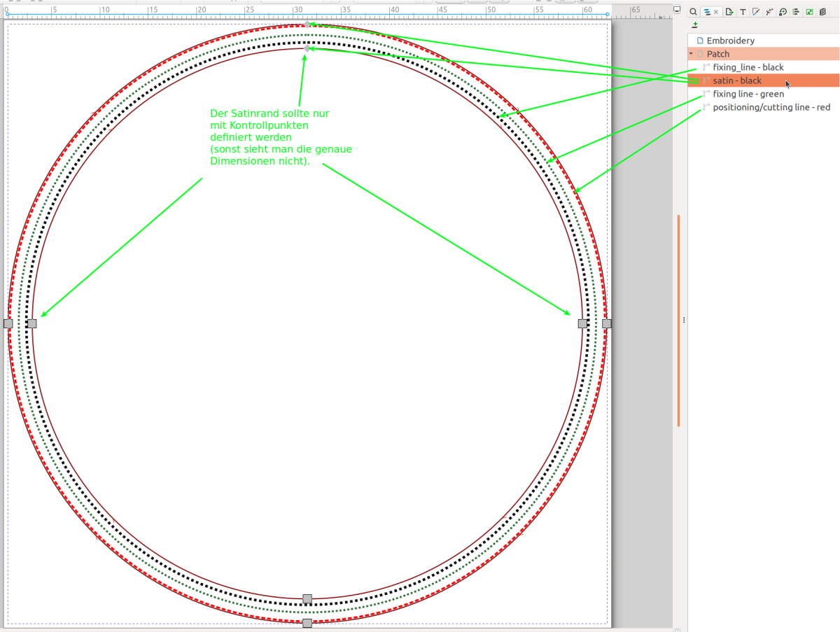Add a new layer with the plus icon
Screen dimensions: 840x632
click(x=695, y=24)
